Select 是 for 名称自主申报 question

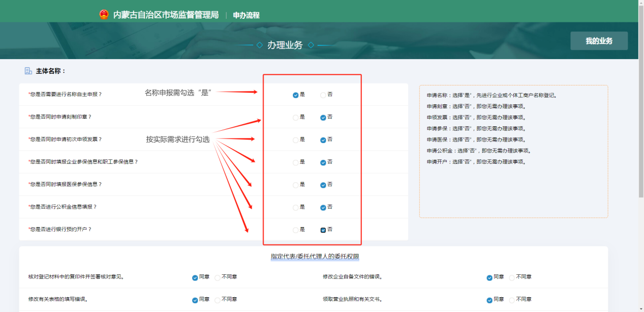coord(296,95)
